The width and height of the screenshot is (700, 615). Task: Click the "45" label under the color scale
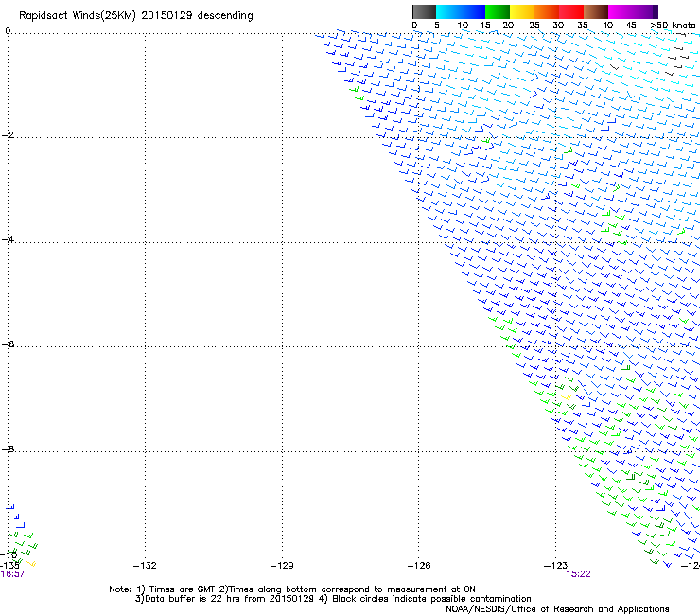point(631,25)
